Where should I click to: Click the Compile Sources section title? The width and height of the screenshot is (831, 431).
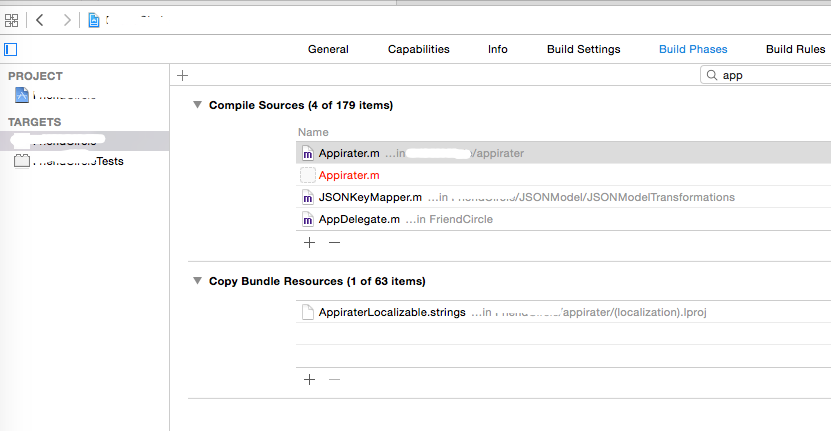301,105
